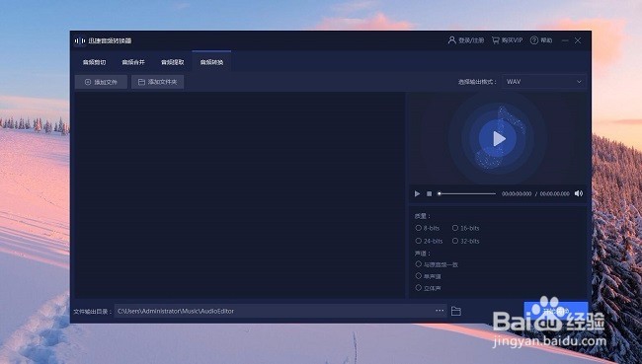642x364 pixels.
Task: Switch to the 音频合并 tab
Action: pyautogui.click(x=133, y=62)
